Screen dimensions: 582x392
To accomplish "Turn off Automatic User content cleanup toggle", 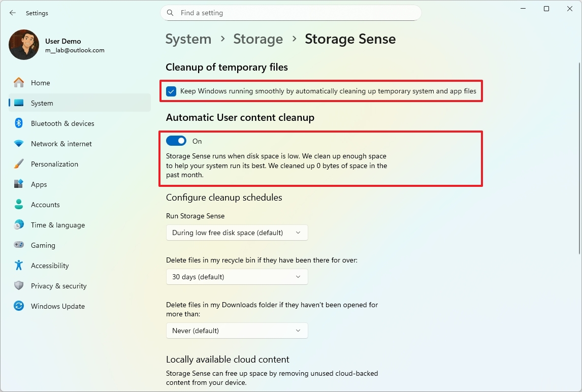I will 176,141.
